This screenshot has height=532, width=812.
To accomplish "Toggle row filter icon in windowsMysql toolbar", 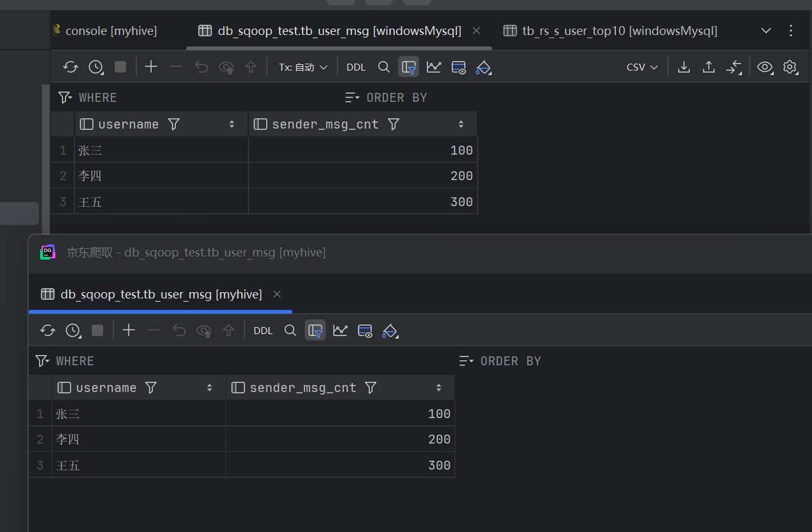I will [409, 67].
